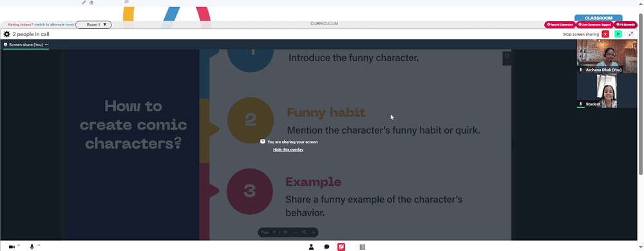Viewport: 644px width, 251px height.
Task: Open call settings gear icon
Action: pyautogui.click(x=6, y=35)
